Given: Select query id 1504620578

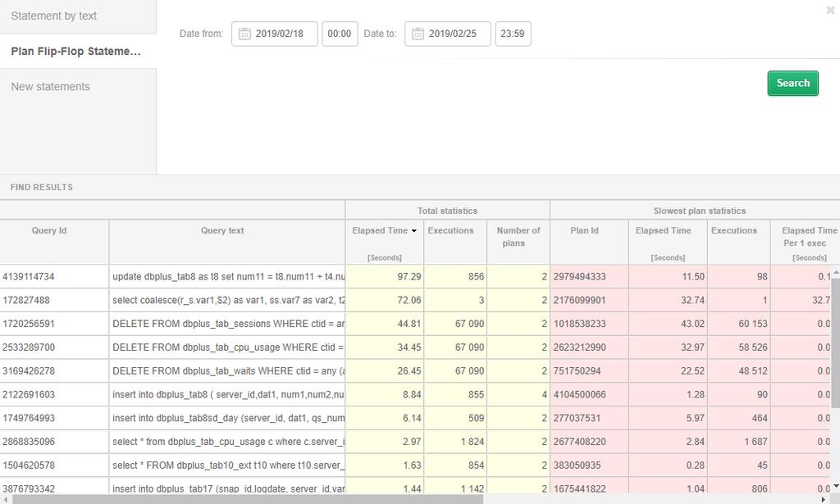Looking at the screenshot, I should [29, 465].
